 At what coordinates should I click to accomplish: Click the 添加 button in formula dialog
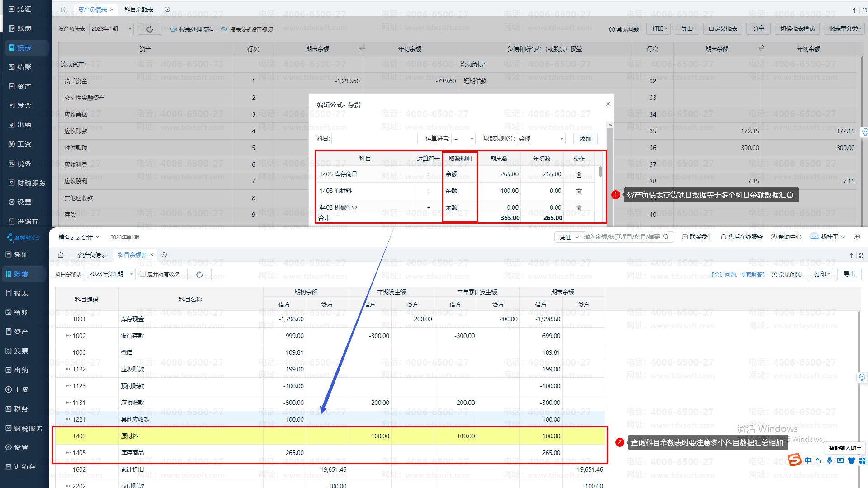[x=585, y=139]
